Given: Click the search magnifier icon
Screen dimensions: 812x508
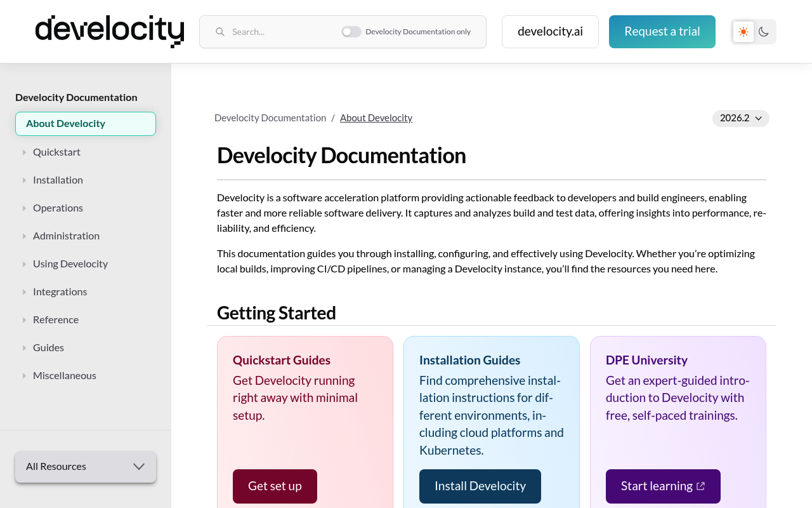Looking at the screenshot, I should pos(220,32).
